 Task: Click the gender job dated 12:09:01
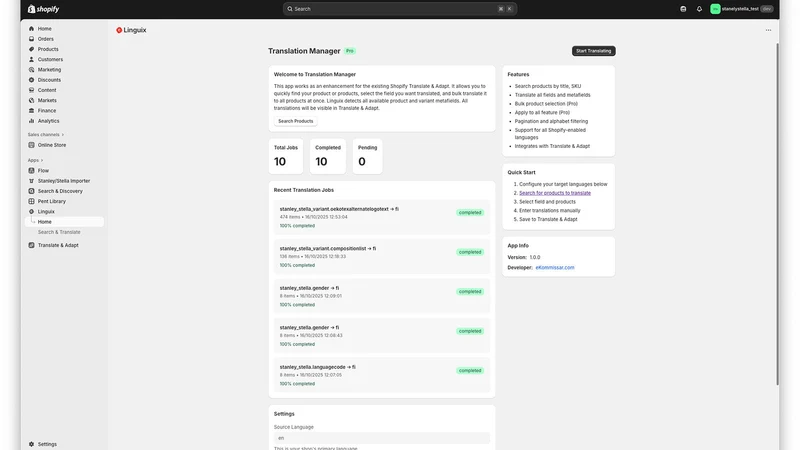(382, 296)
